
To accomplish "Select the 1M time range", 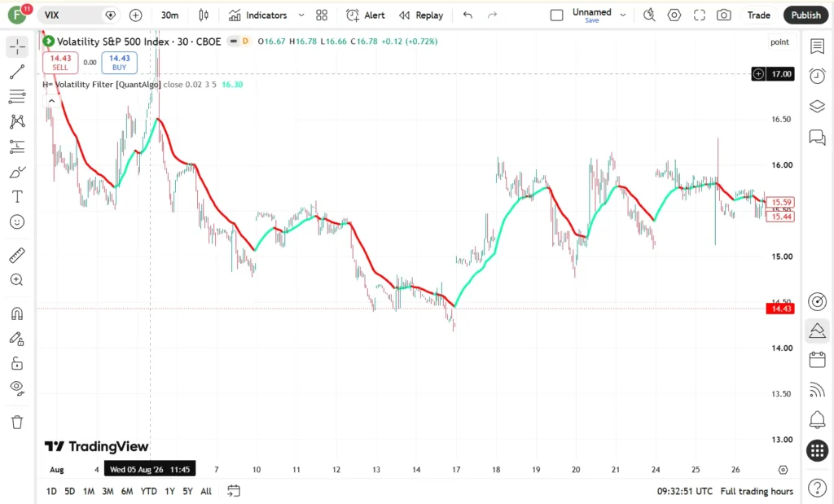I will 89,491.
